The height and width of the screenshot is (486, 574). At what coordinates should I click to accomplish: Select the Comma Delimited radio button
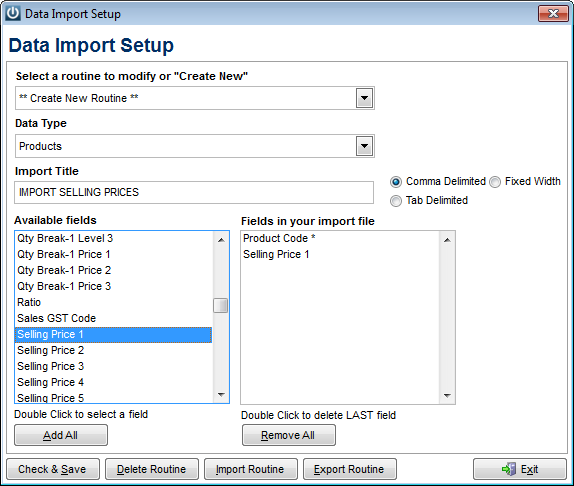[x=396, y=182]
